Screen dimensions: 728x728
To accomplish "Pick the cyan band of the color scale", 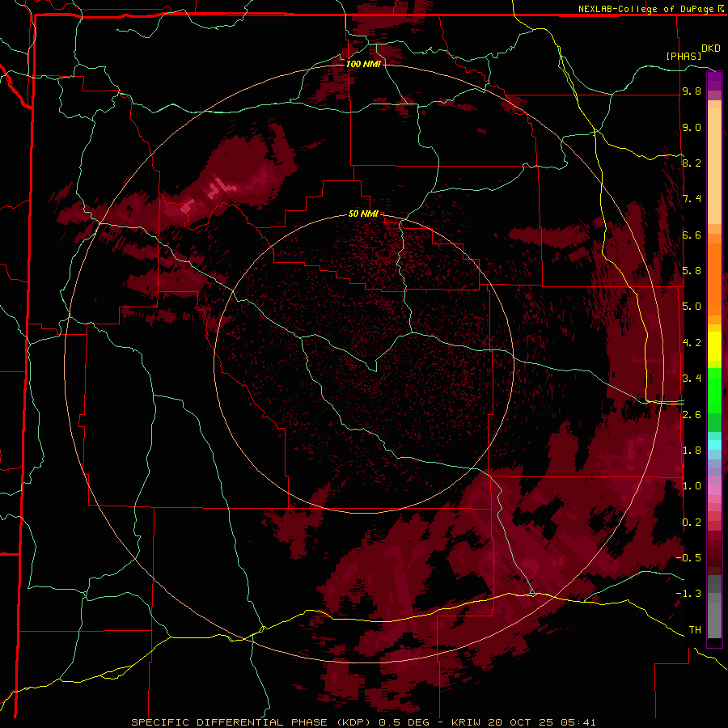I will tap(714, 445).
